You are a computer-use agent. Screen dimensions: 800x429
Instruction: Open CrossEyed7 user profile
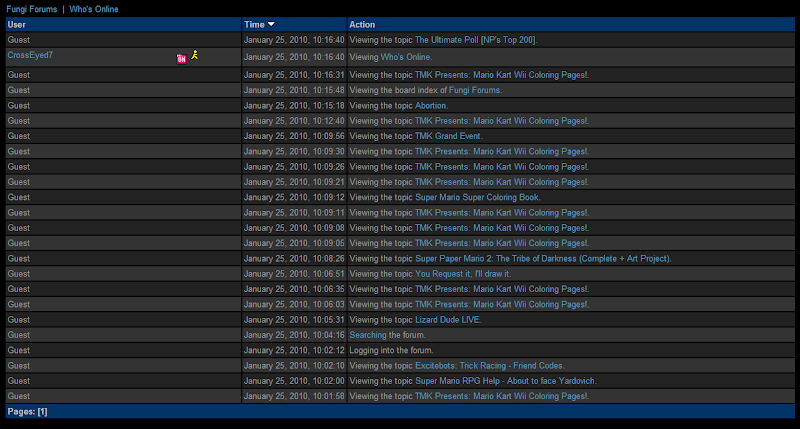coord(30,55)
